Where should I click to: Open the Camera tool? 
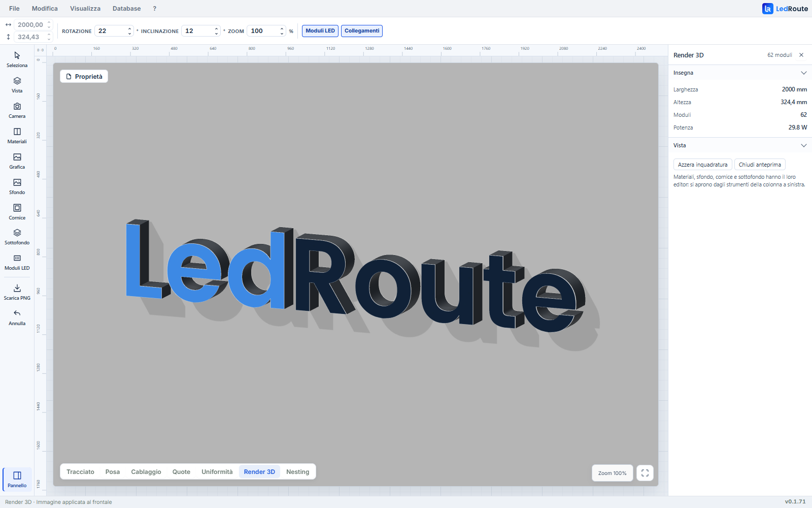(x=17, y=110)
